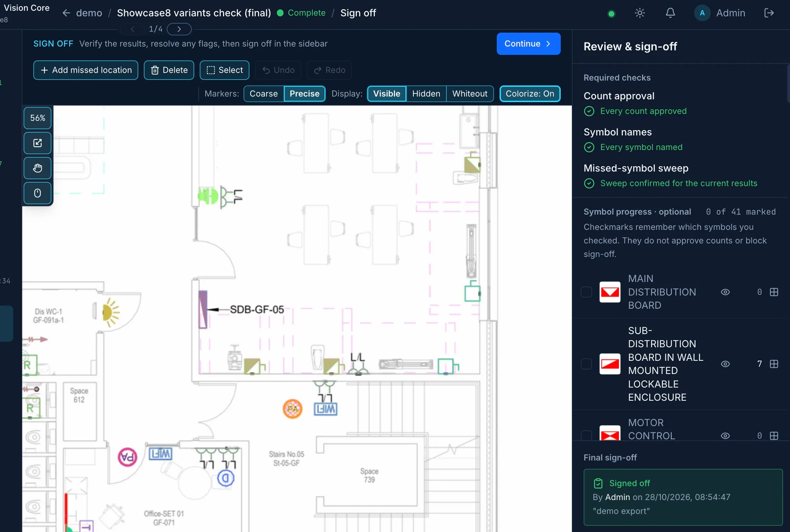Toggle visibility eye for Motor Control
This screenshot has width=790, height=532.
pos(725,436)
